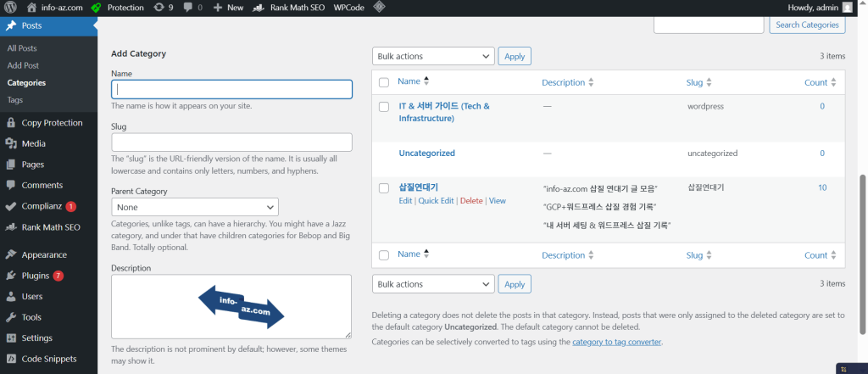The height and width of the screenshot is (374, 868).
Task: Click the Appearance paintbrush icon
Action: (11, 254)
